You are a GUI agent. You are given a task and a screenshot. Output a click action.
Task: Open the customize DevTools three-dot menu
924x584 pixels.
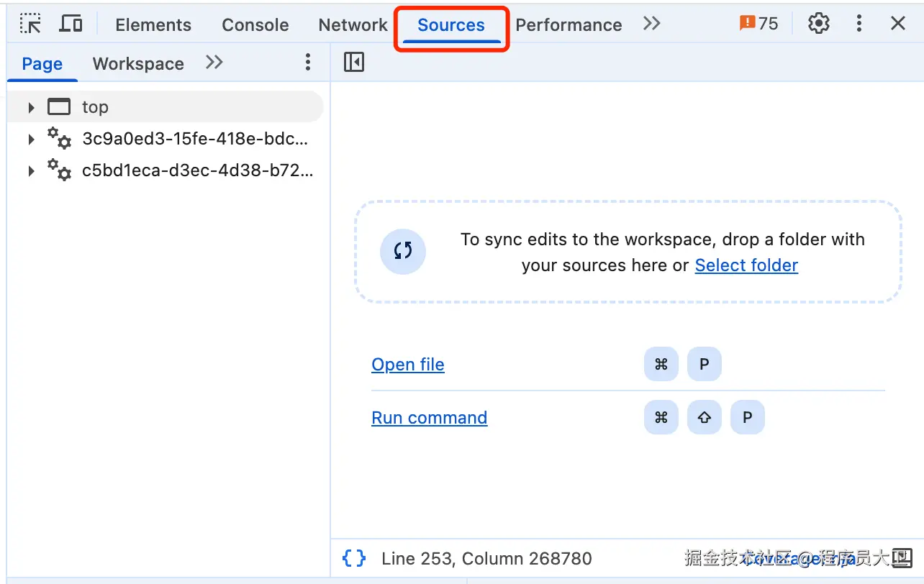coord(859,24)
